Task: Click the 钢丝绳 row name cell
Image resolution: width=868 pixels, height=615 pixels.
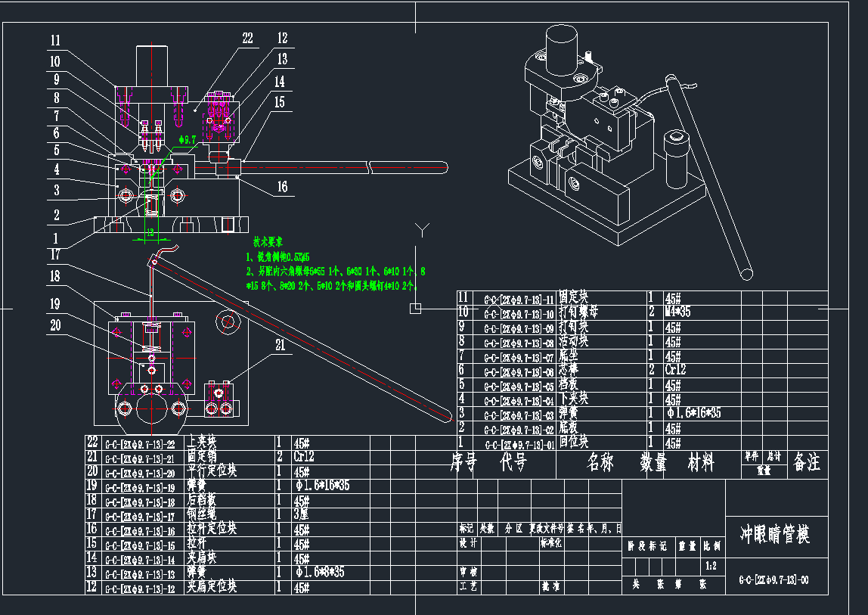Action: (202, 515)
